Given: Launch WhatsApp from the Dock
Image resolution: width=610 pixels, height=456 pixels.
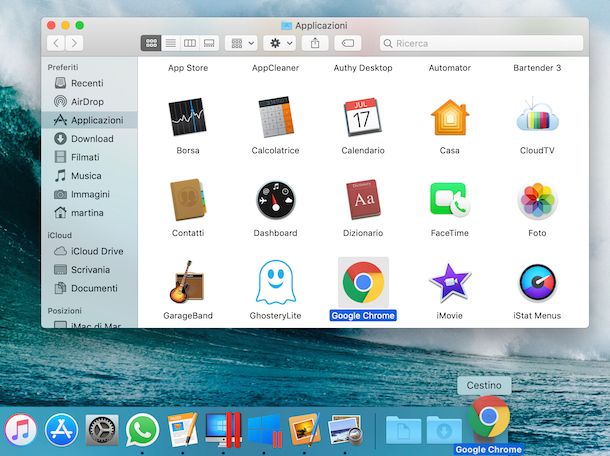Looking at the screenshot, I should tap(142, 430).
